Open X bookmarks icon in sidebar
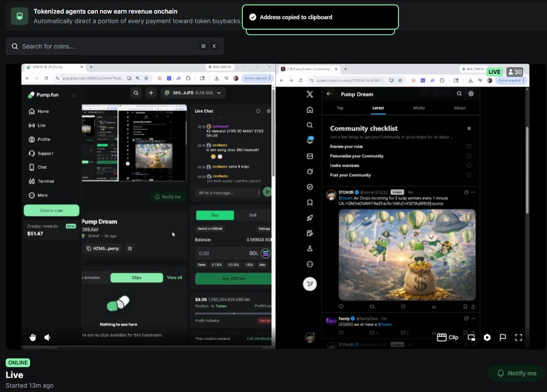The height and width of the screenshot is (392, 547). [310, 202]
